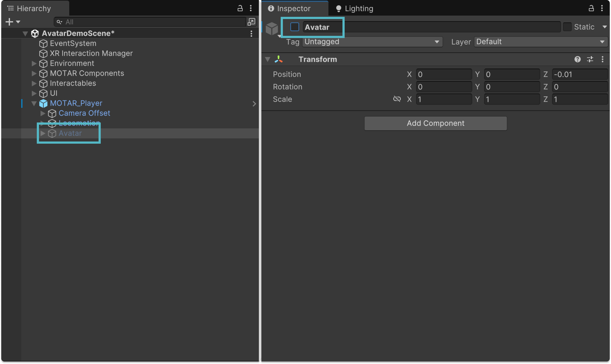The height and width of the screenshot is (364, 611).
Task: Check the Static checkbox
Action: (567, 27)
